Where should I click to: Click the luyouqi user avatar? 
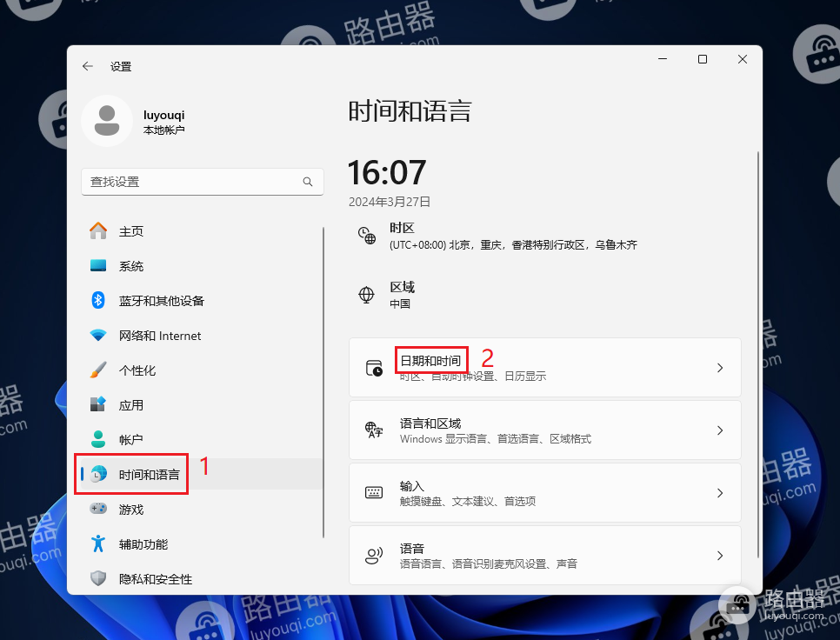pyautogui.click(x=107, y=121)
